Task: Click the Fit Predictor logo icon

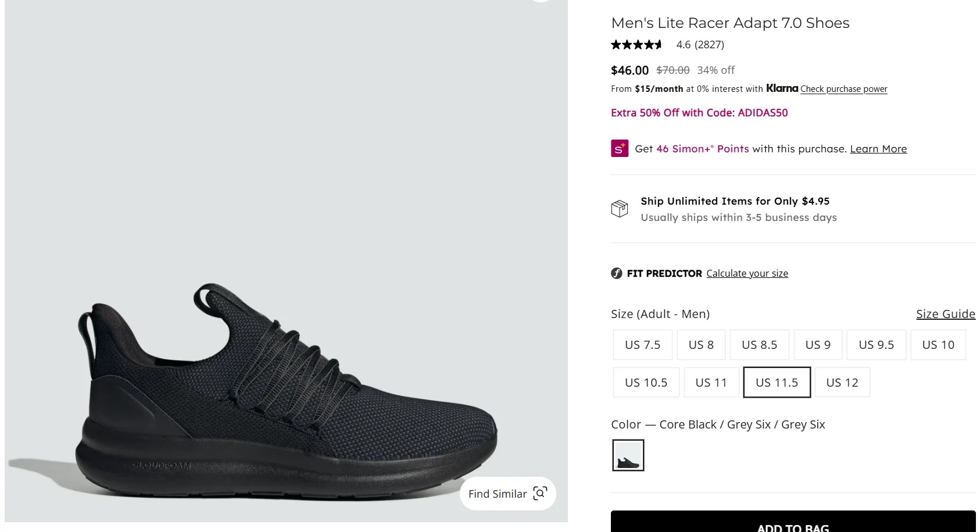Action: [617, 273]
